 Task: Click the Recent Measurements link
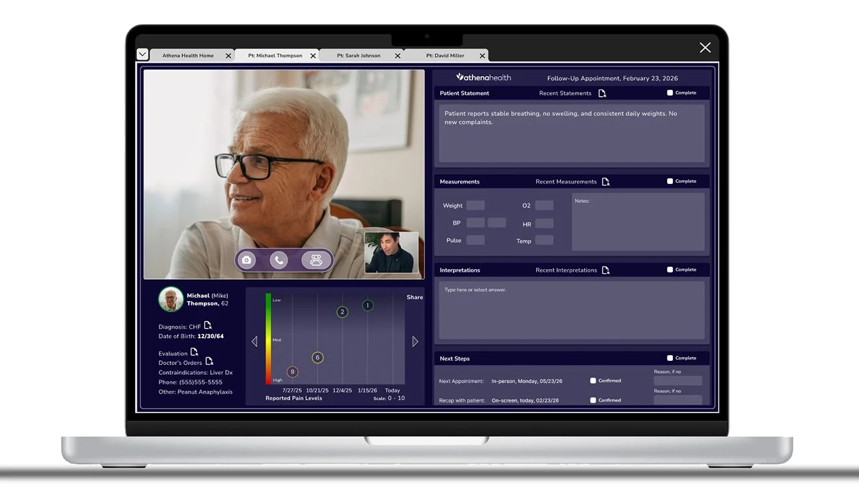pos(566,181)
